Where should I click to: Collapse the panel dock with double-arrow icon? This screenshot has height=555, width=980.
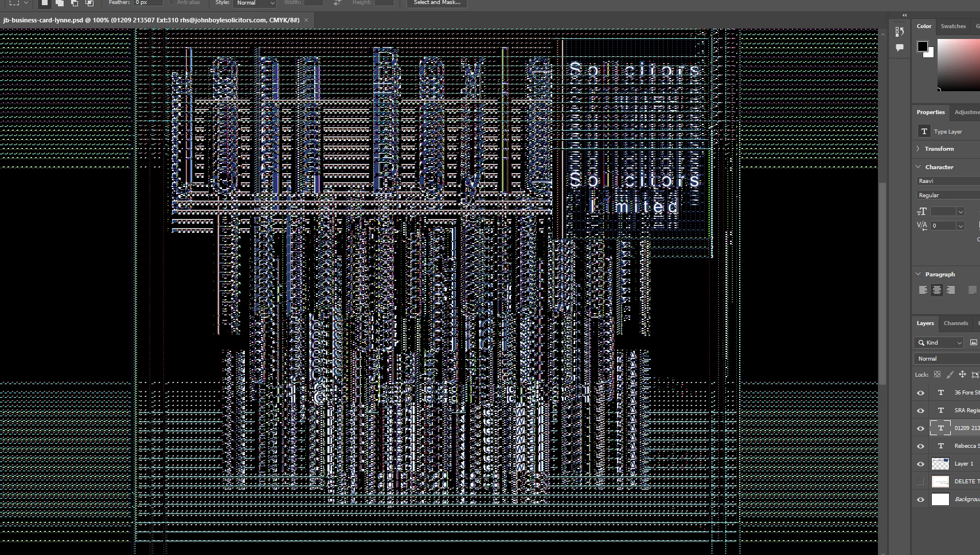(905, 15)
